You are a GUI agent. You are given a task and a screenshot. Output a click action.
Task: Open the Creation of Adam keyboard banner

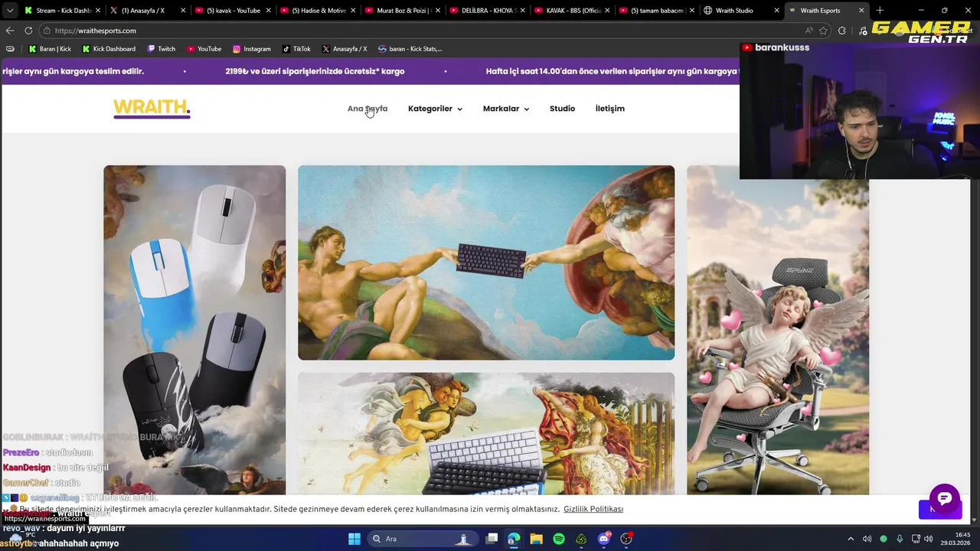[486, 262]
